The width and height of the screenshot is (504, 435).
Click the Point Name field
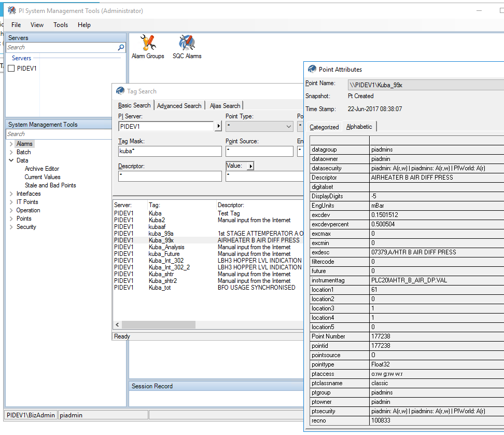[x=426, y=85]
